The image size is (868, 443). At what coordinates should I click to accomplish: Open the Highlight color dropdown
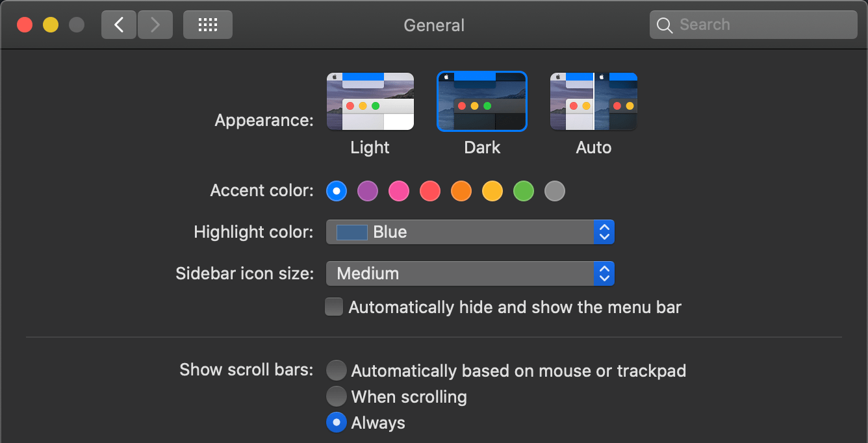click(x=470, y=232)
